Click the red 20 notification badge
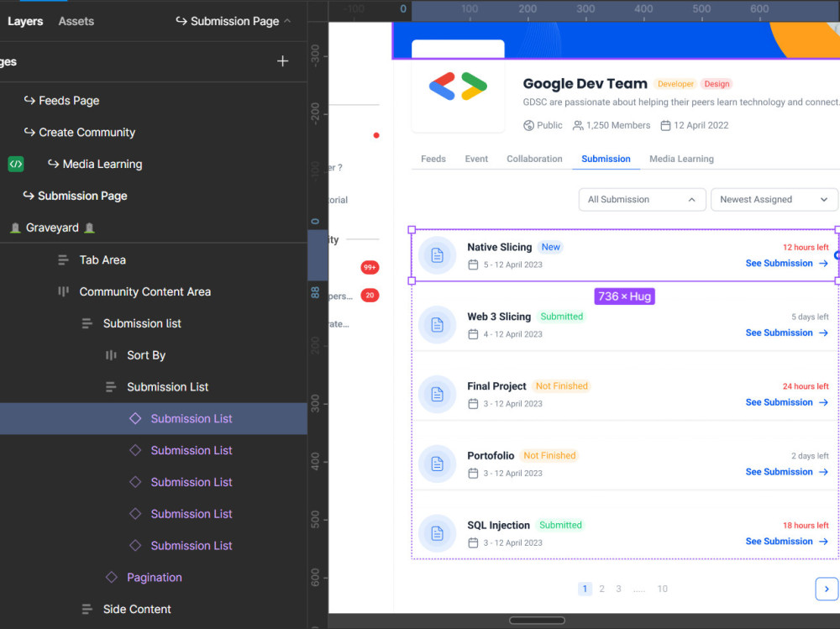840x629 pixels. click(370, 296)
